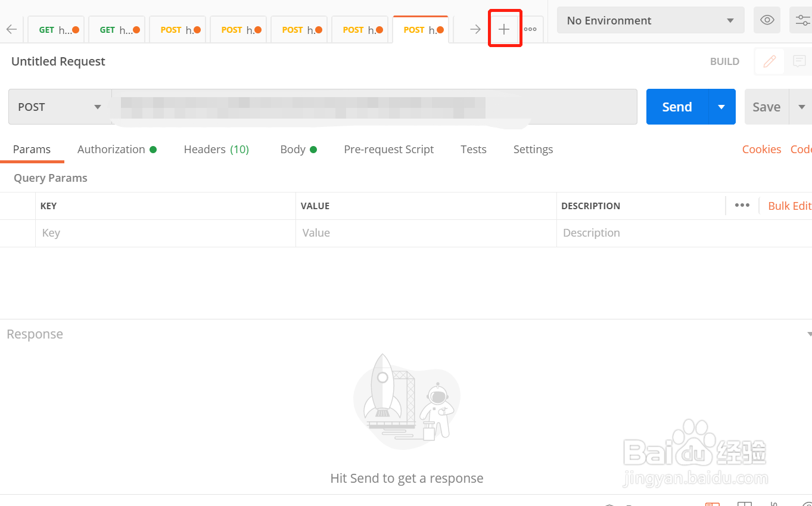
Task: Click the pencil edit icon near BUILD
Action: (770, 61)
